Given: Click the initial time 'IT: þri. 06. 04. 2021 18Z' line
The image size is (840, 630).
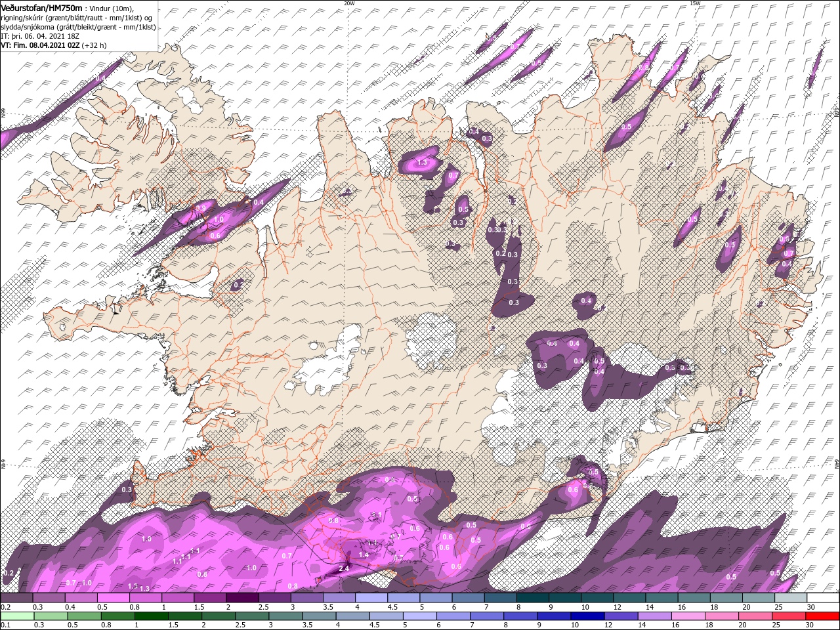Looking at the screenshot, I should tap(40, 36).
